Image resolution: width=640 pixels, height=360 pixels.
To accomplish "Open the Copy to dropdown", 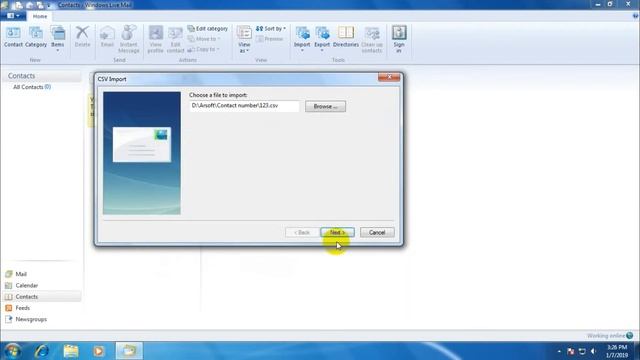I will [203, 49].
